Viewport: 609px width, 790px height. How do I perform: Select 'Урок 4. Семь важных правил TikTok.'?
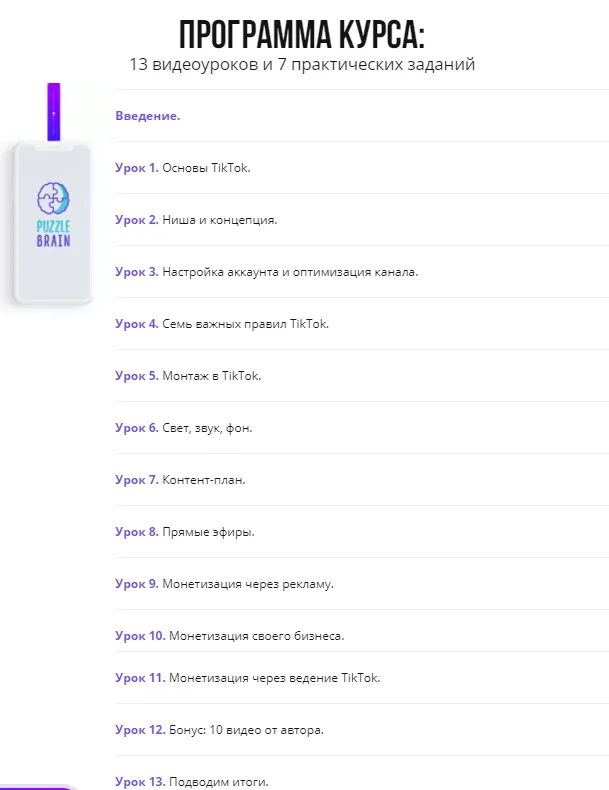(222, 324)
